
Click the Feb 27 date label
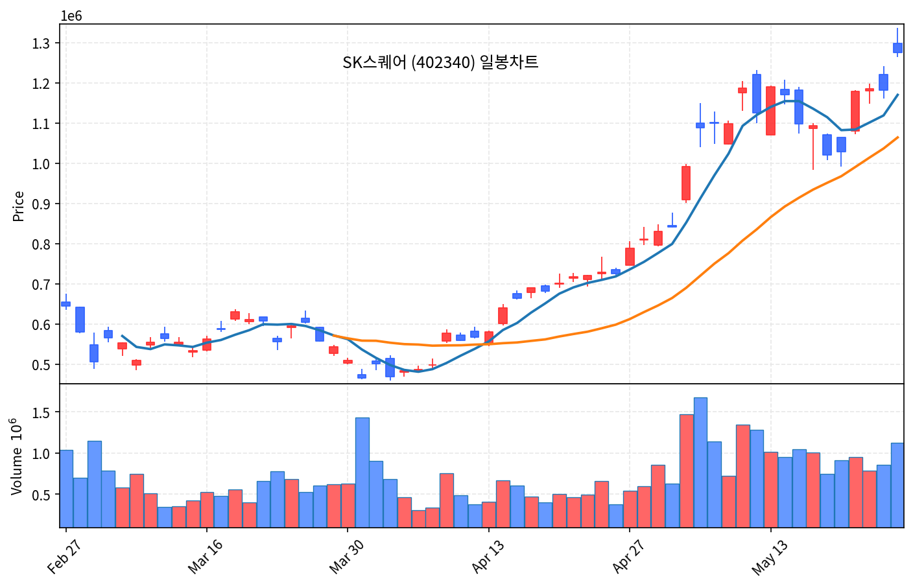[64, 557]
